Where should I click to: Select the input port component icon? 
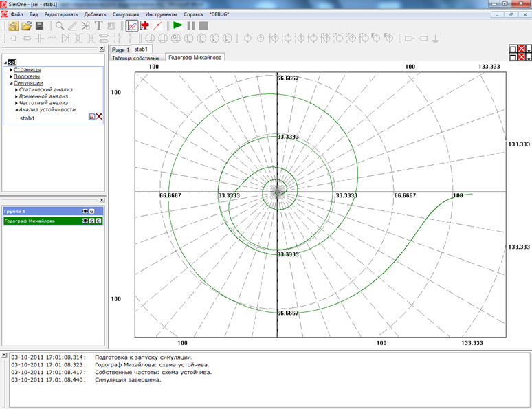[423, 38]
